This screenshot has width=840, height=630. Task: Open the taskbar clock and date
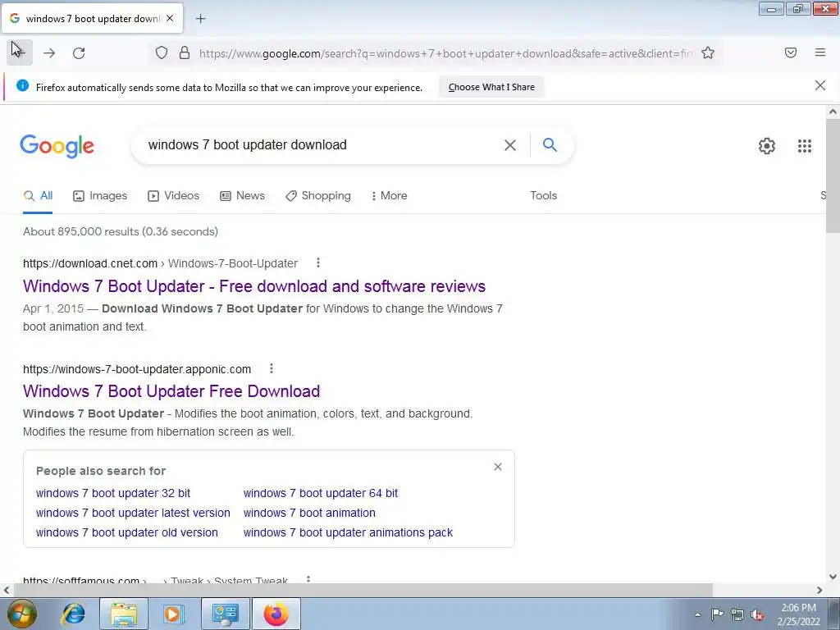coord(798,614)
